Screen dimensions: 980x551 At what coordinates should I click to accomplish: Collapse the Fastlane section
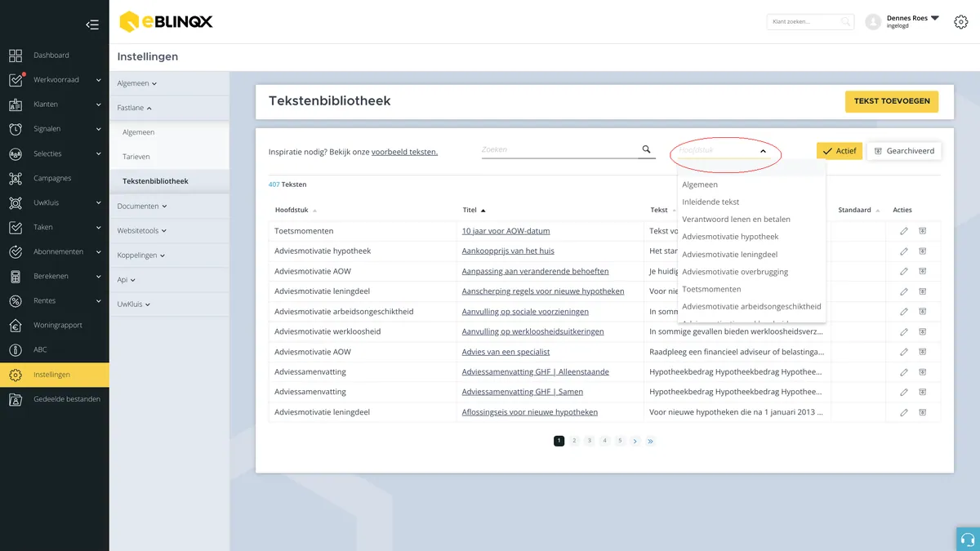coord(135,108)
